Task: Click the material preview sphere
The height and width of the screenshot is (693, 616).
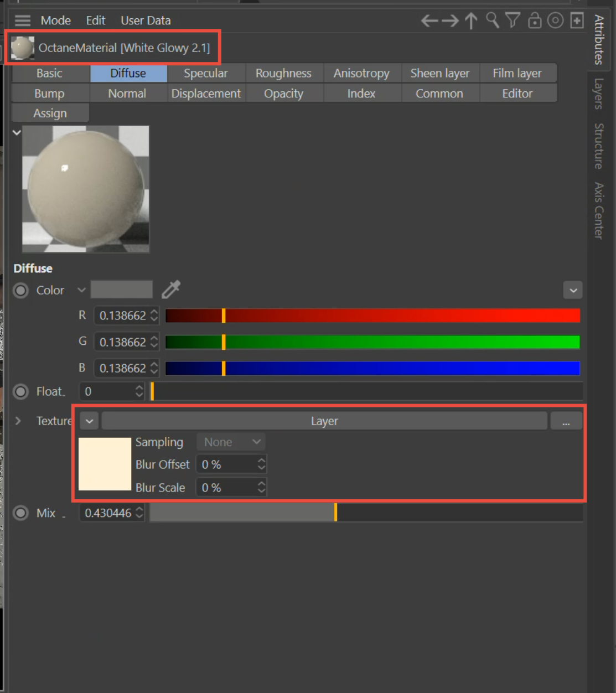Action: coord(86,189)
